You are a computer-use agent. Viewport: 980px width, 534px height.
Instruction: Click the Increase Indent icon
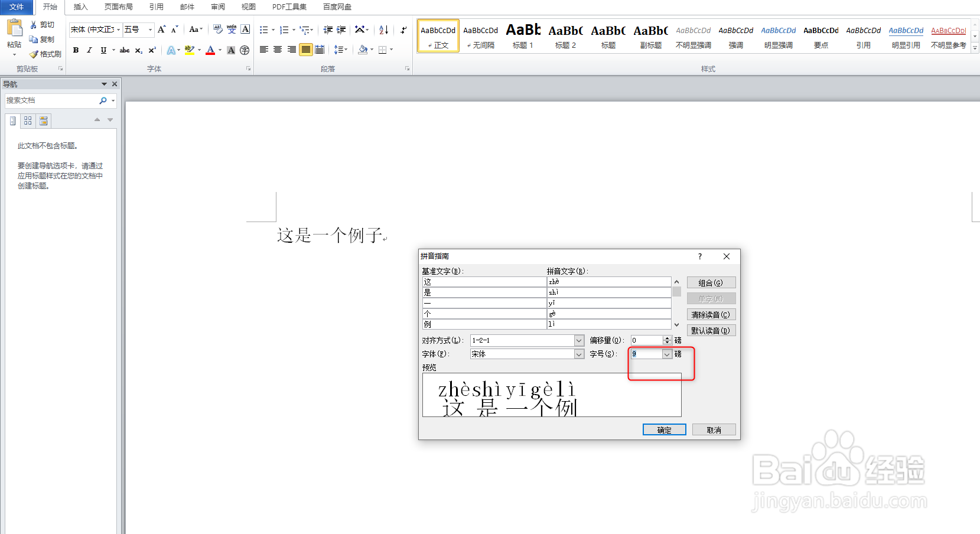point(341,30)
